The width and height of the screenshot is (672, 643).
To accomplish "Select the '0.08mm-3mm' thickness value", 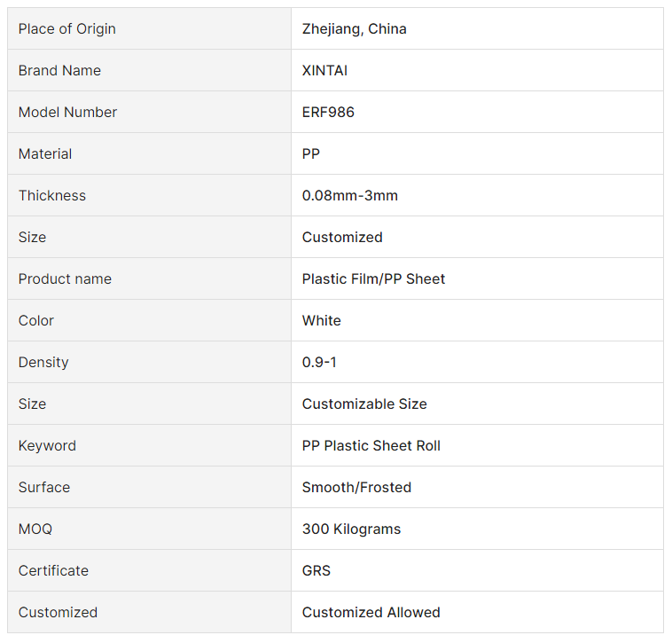I will pos(350,196).
